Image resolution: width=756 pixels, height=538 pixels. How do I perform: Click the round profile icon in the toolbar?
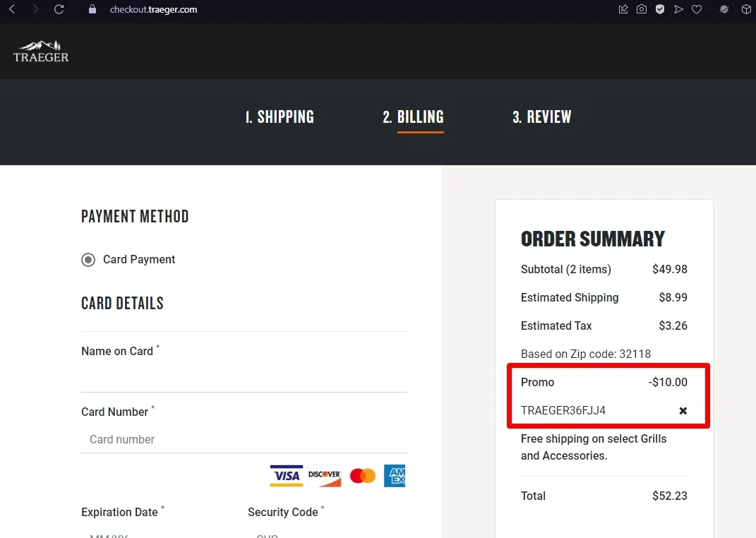tap(724, 9)
